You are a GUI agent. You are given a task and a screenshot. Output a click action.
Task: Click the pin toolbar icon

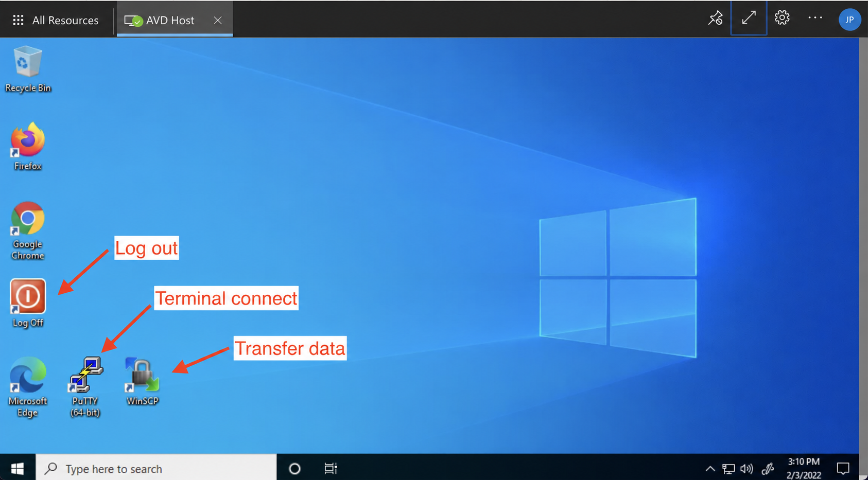tap(715, 18)
